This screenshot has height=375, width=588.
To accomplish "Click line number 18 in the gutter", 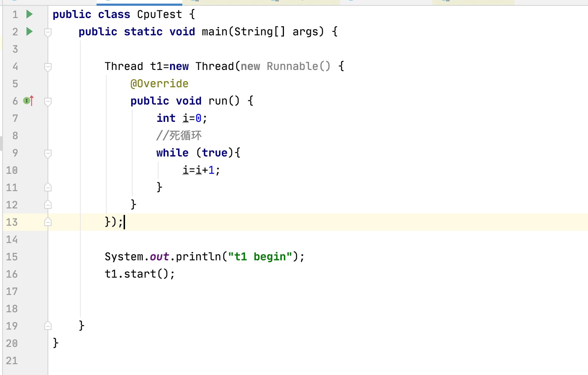I will [12, 309].
